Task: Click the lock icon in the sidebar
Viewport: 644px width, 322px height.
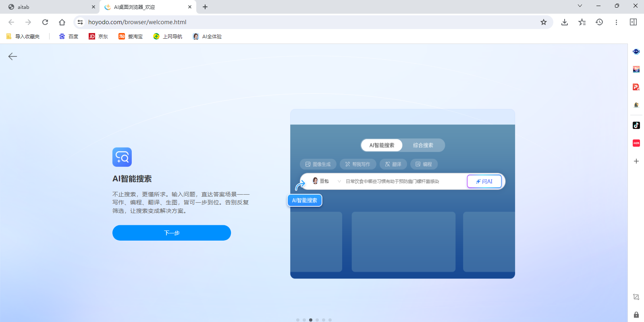Action: tap(636, 315)
